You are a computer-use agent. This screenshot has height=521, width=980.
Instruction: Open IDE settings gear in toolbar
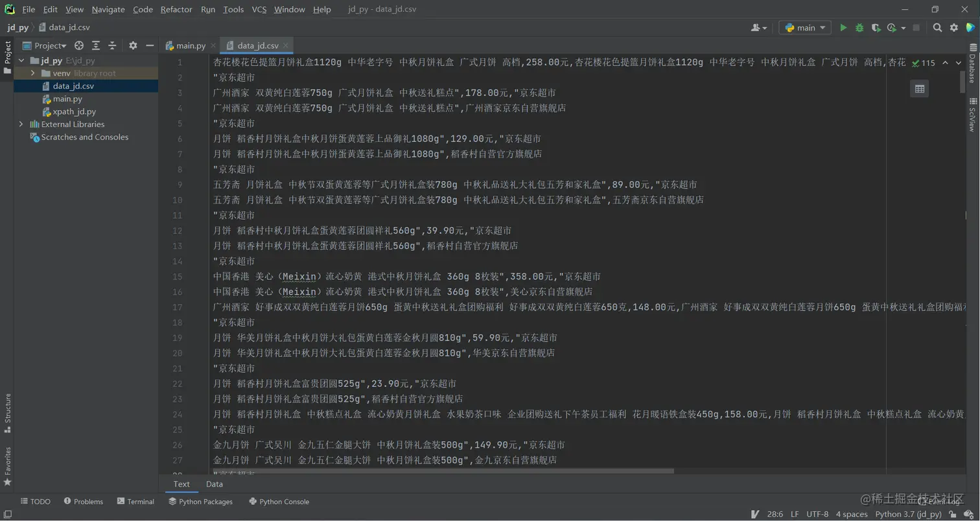click(954, 28)
